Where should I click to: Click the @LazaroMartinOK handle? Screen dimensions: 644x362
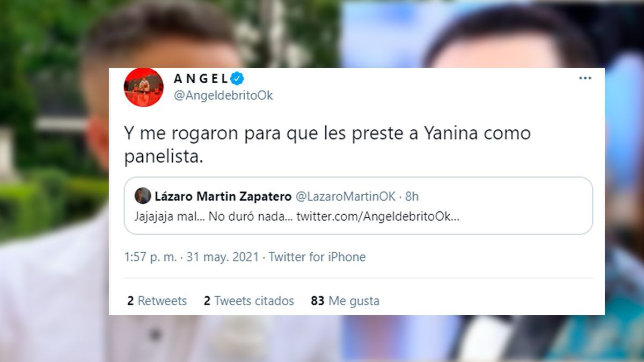click(346, 196)
